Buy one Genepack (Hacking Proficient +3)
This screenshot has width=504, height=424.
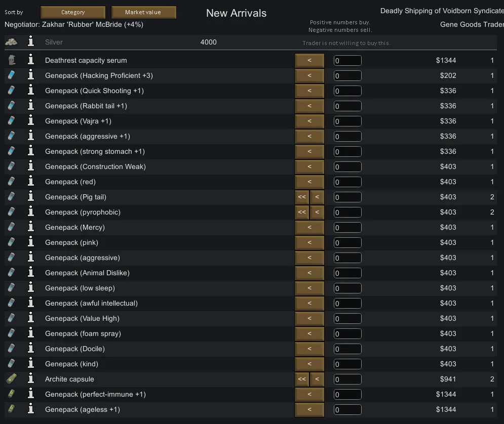309,75
